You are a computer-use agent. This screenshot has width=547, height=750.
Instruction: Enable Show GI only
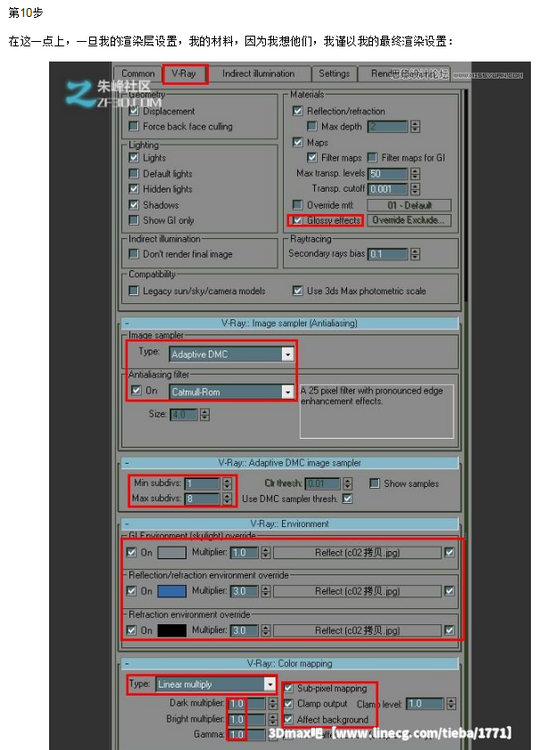coord(134,220)
